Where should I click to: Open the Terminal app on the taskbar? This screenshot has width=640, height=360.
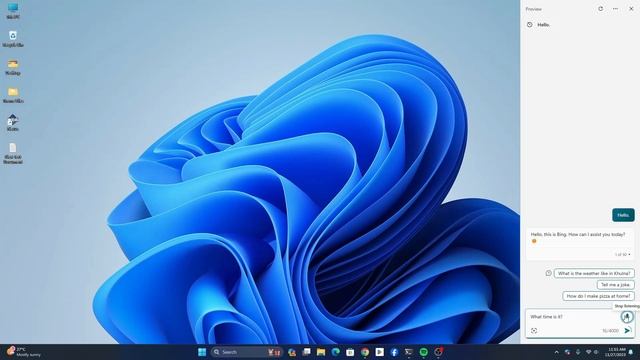pyautogui.click(x=409, y=352)
